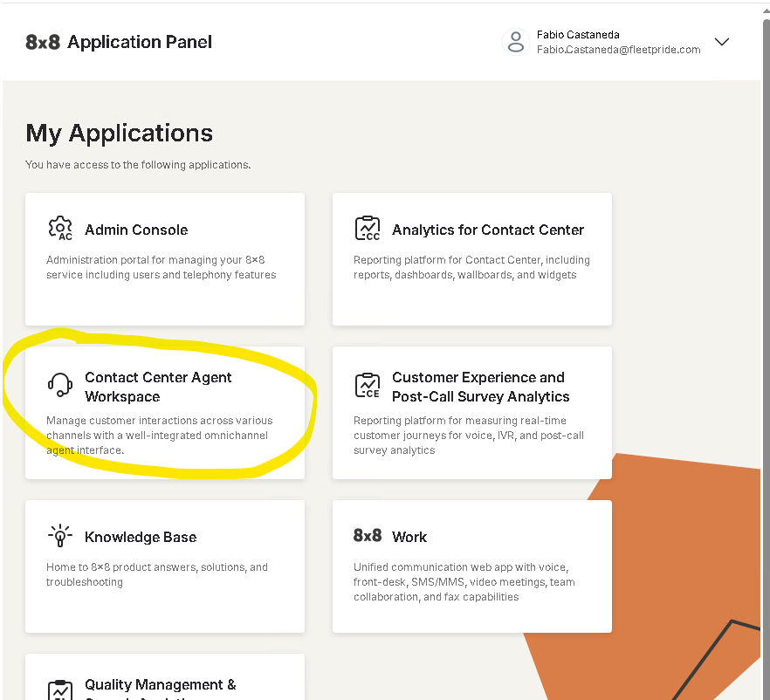Click the user avatar icon
Image resolution: width=770 pixels, height=700 pixels.
(x=516, y=42)
